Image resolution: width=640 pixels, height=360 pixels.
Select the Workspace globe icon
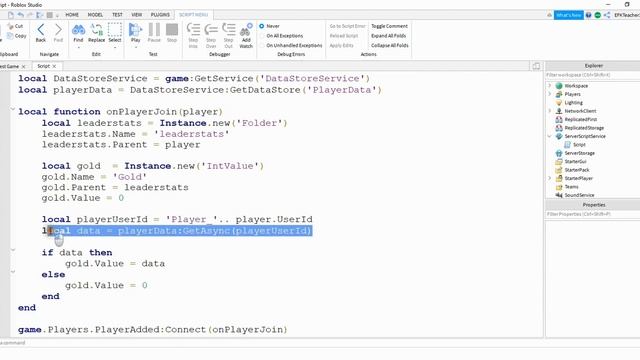559,86
